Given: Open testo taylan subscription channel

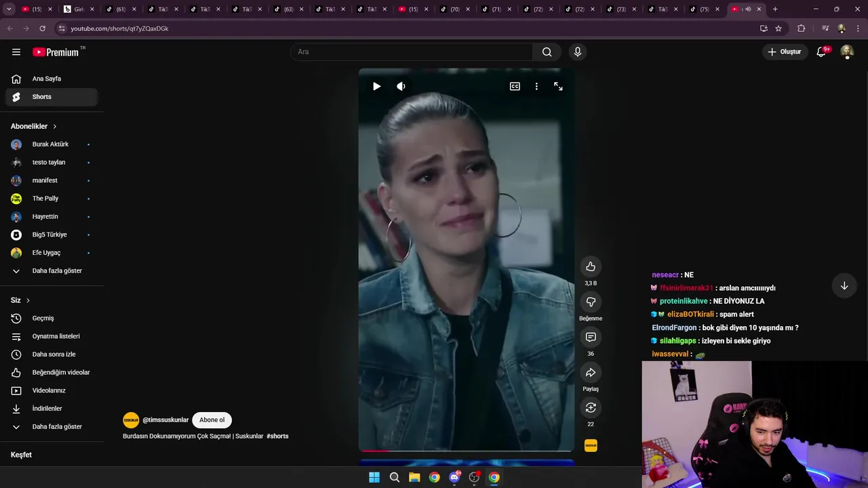Looking at the screenshot, I should [52, 163].
